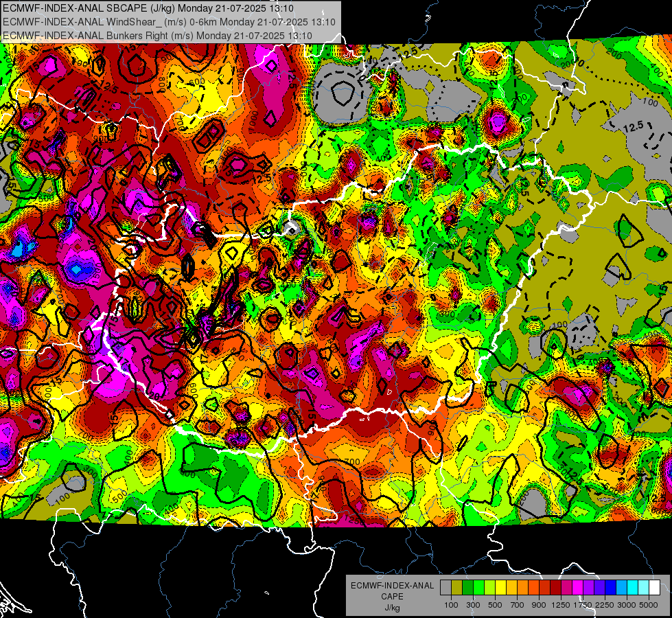Click the legend value 500
This screenshot has height=618, width=672.
pyautogui.click(x=495, y=605)
